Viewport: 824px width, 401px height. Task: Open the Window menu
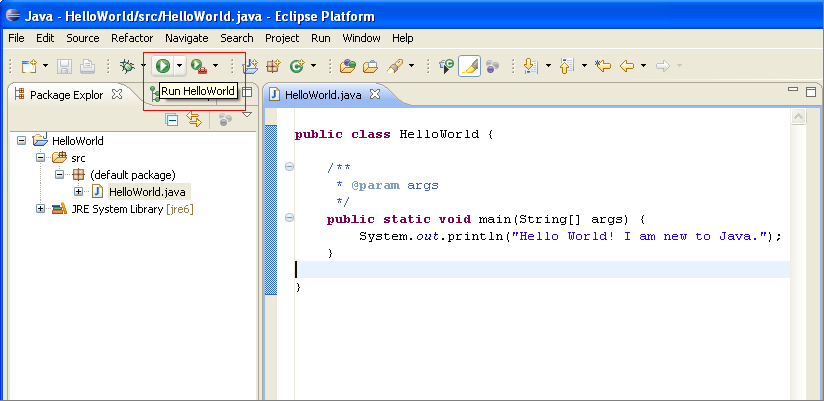[361, 38]
